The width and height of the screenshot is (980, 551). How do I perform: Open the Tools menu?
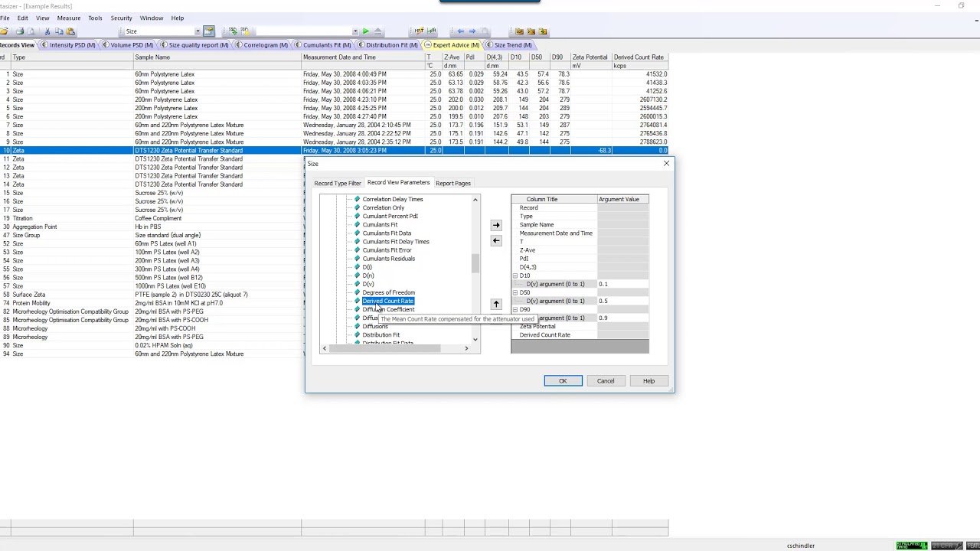95,18
